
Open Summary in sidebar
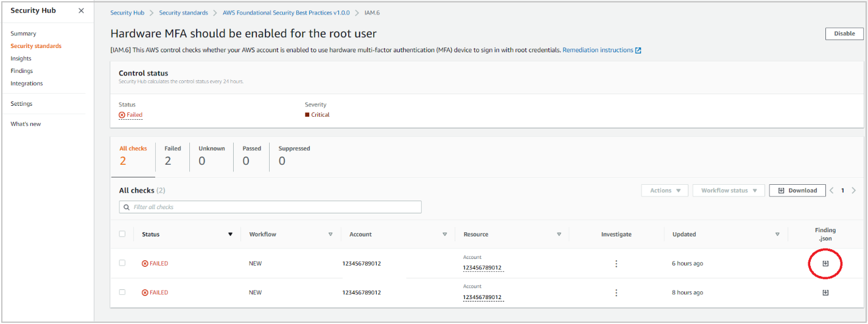[23, 33]
